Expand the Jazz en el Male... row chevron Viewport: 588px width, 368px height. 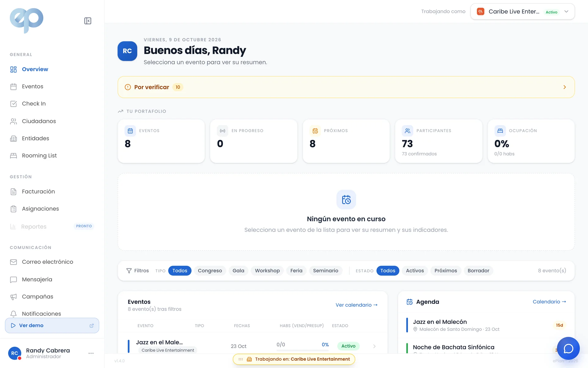pos(374,346)
